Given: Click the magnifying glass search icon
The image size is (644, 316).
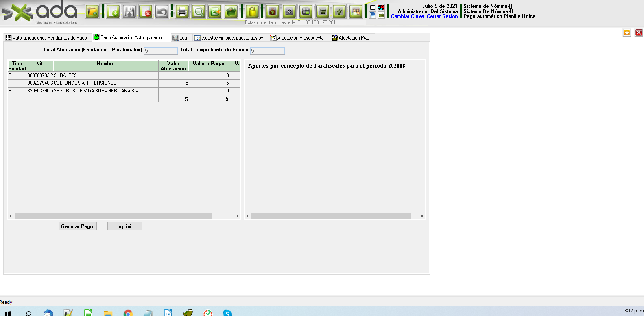Looking at the screenshot, I should click(199, 11).
